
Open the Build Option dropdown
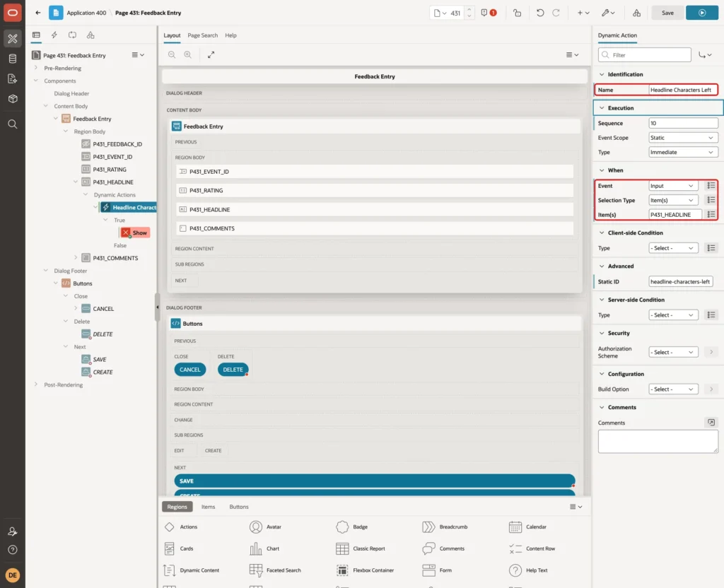673,389
